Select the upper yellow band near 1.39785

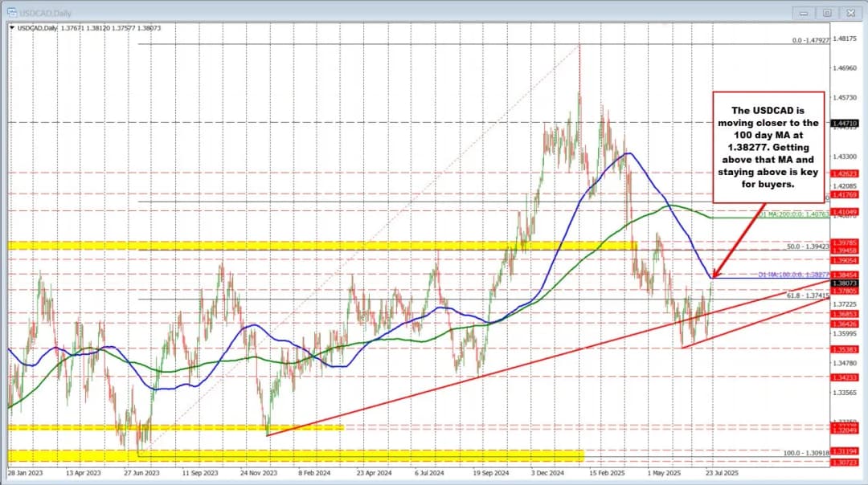tap(321, 244)
